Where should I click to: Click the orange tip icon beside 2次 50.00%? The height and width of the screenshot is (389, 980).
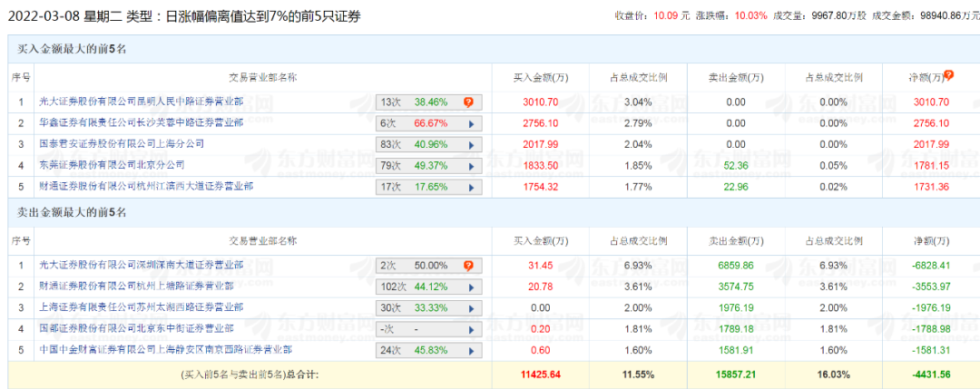coord(468,266)
